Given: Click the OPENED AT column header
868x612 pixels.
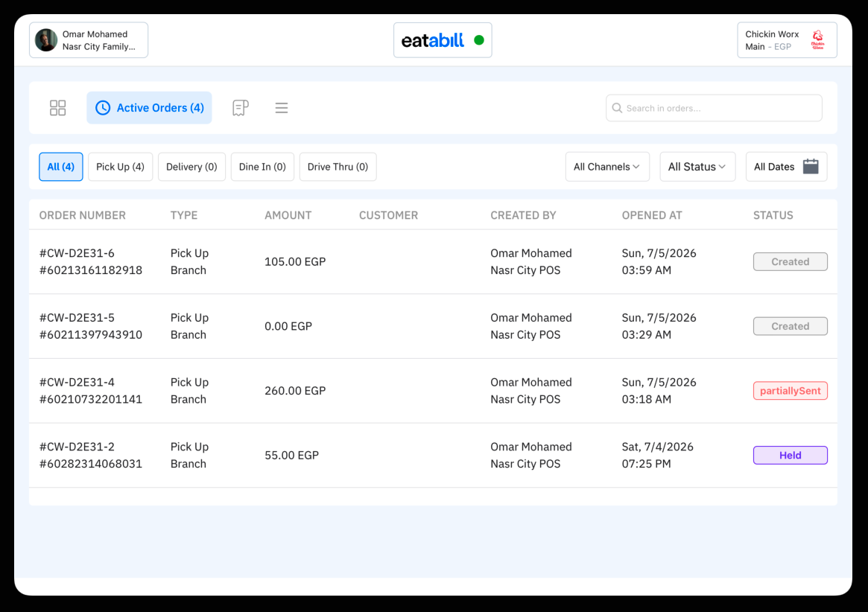Looking at the screenshot, I should [651, 215].
